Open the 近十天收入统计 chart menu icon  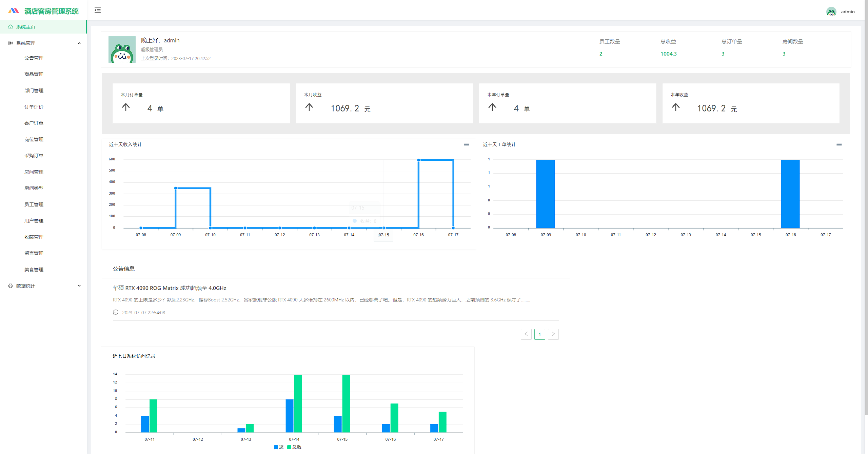[x=467, y=144]
